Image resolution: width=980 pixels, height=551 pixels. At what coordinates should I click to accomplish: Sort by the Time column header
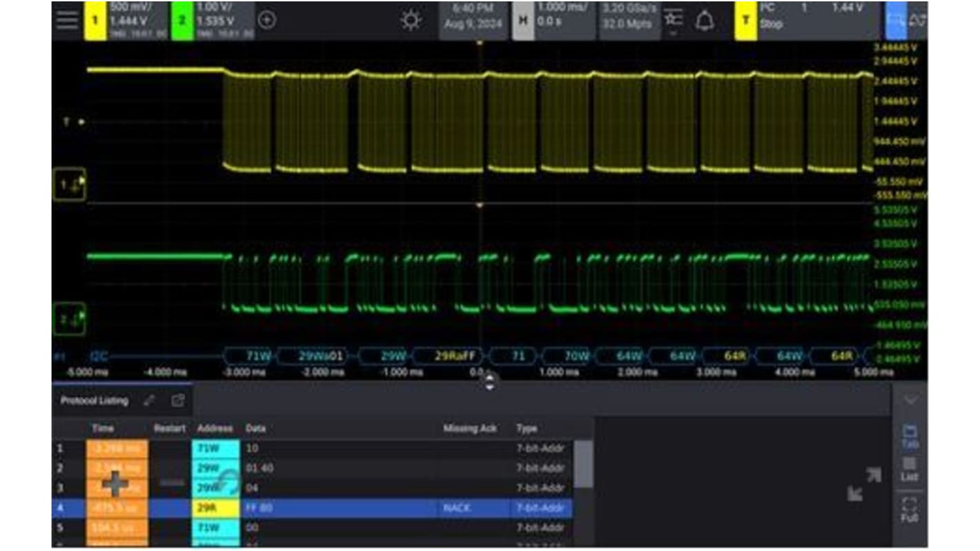click(103, 429)
